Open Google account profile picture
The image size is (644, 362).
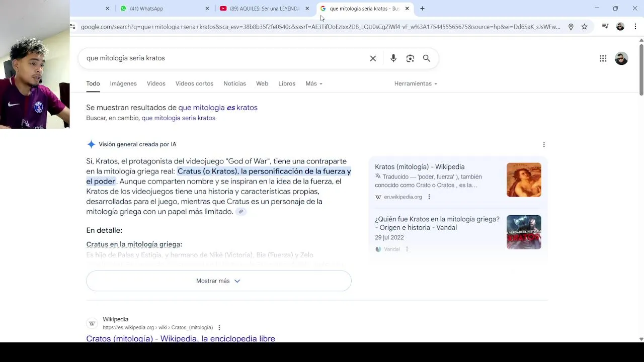(x=621, y=58)
